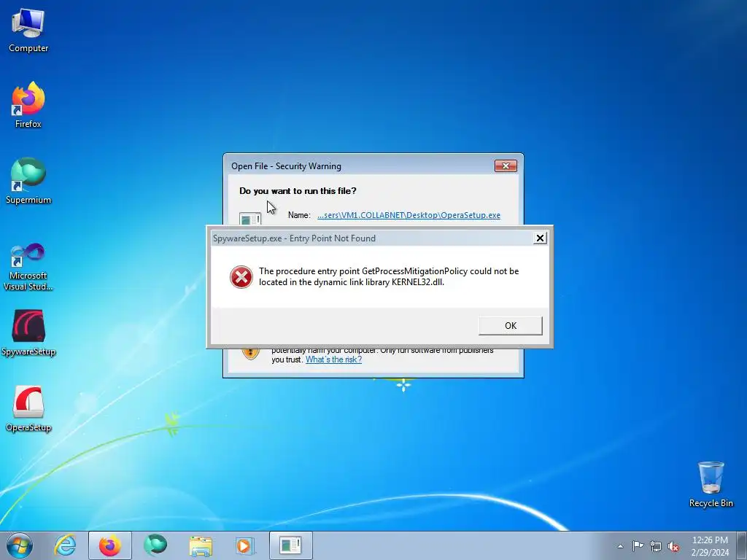Select the Firefox desktop shortcut
This screenshot has width=747, height=560.
point(28,105)
